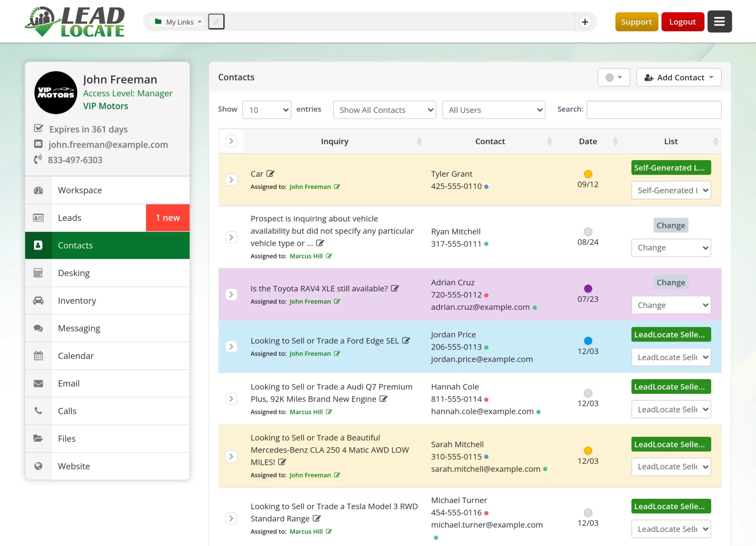756x546 pixels.
Task: Navigate to Inventory
Action: coord(107,300)
